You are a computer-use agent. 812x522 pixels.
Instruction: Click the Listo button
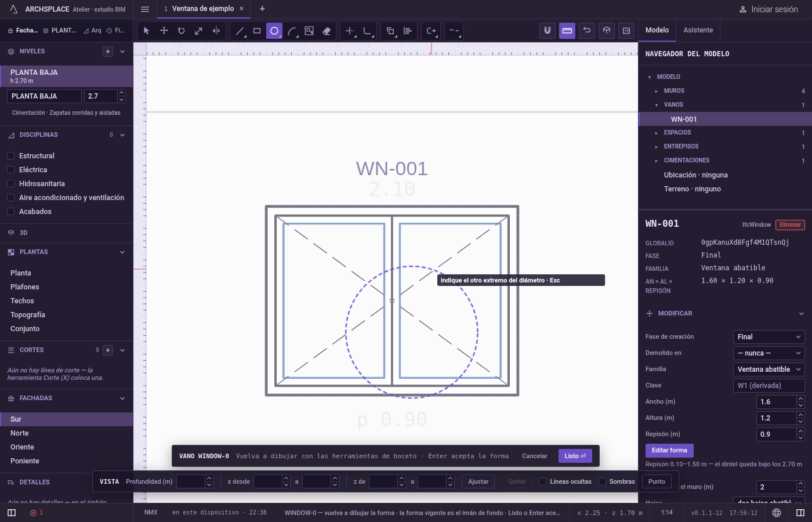pyautogui.click(x=575, y=456)
